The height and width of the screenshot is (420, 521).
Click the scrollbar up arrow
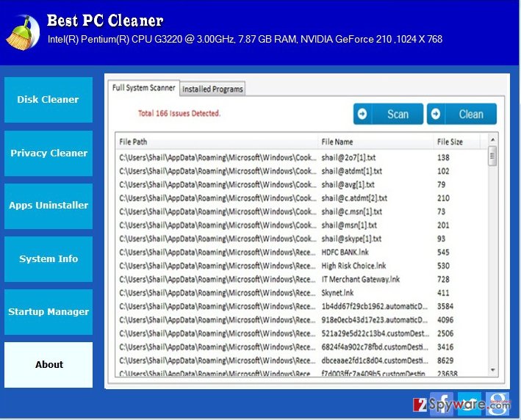click(x=493, y=140)
